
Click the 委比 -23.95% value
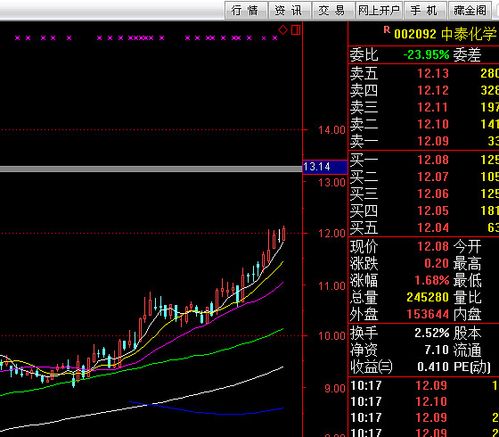tap(426, 54)
